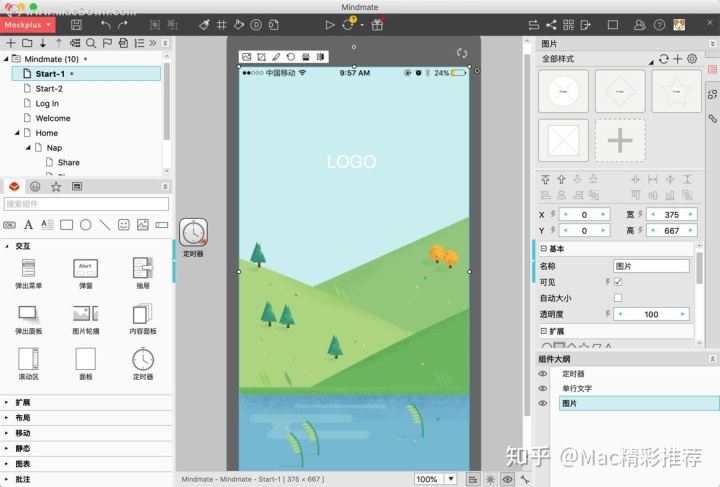
Task: Open the Log In page
Action: coord(47,103)
